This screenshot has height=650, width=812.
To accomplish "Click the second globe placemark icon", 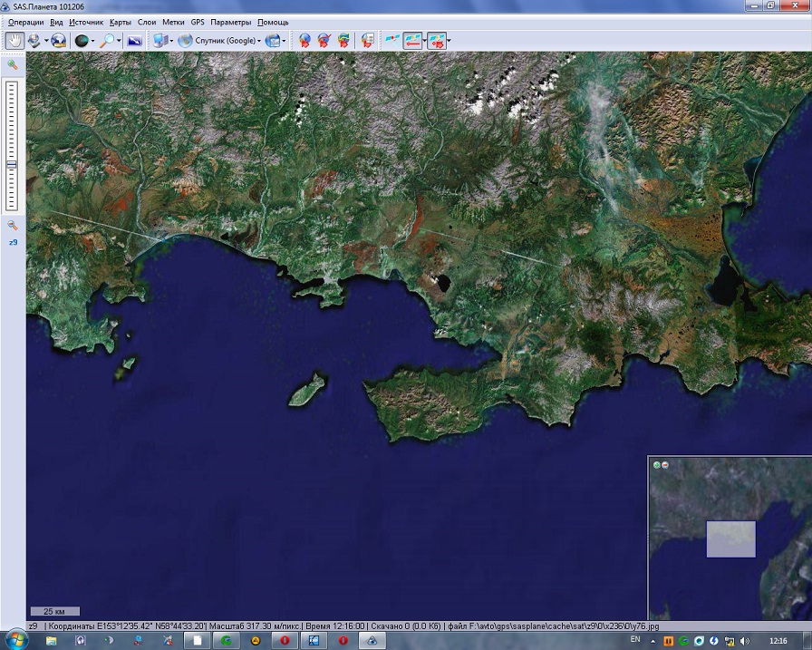I will click(324, 41).
